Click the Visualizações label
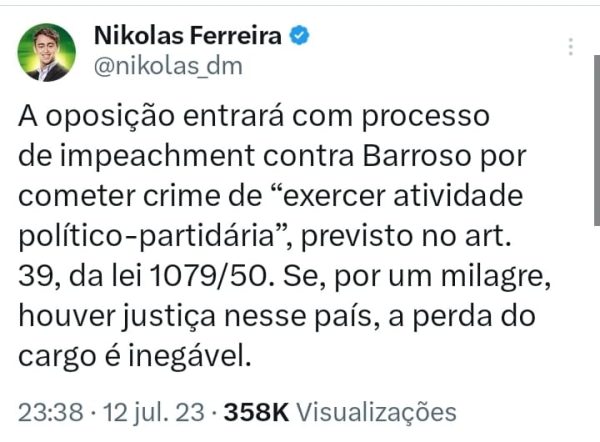This screenshot has width=600, height=442. point(377,412)
